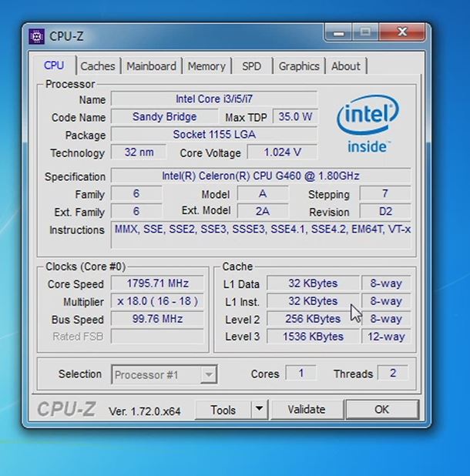Open the Mainboard tab
The width and height of the screenshot is (470, 476).
click(x=151, y=66)
